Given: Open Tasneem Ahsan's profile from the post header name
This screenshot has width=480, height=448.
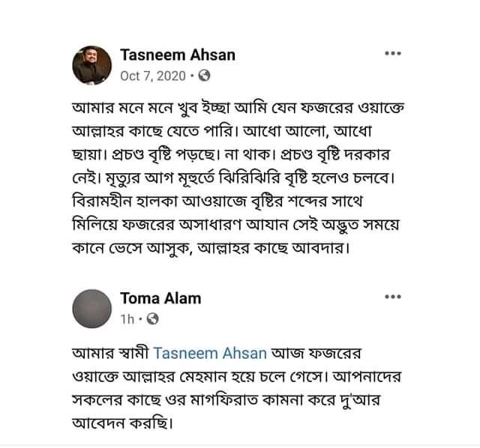Looking at the screenshot, I should [x=178, y=55].
